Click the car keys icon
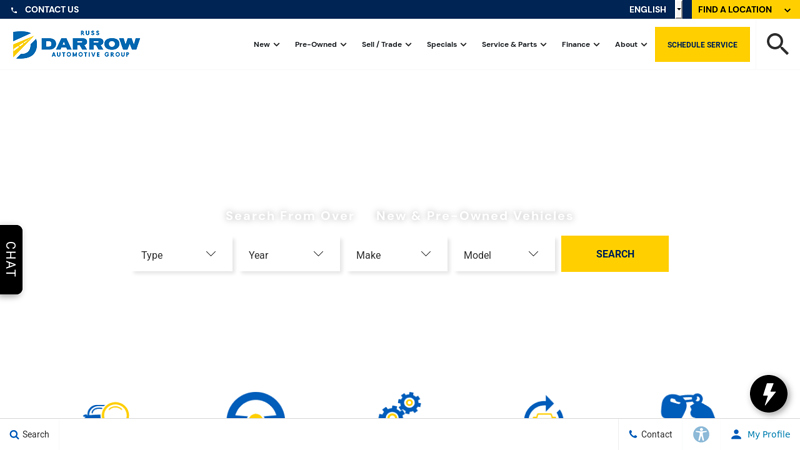This screenshot has height=450, width=800. click(x=688, y=406)
